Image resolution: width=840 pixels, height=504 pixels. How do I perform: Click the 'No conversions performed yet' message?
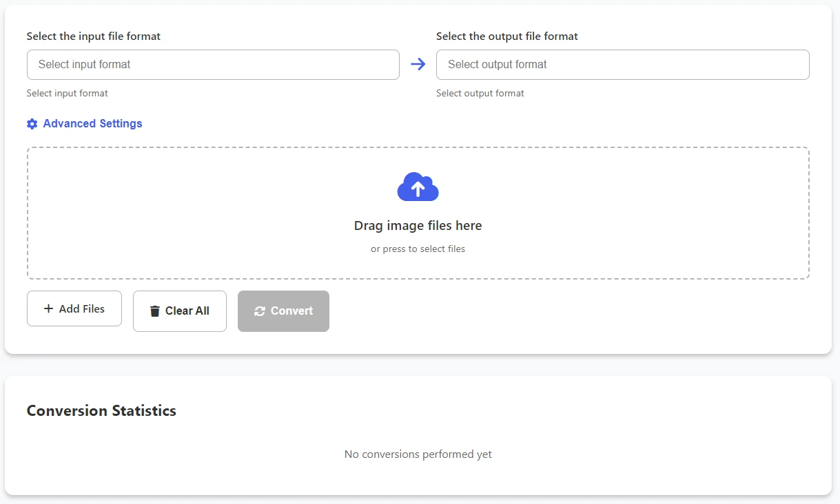tap(418, 454)
